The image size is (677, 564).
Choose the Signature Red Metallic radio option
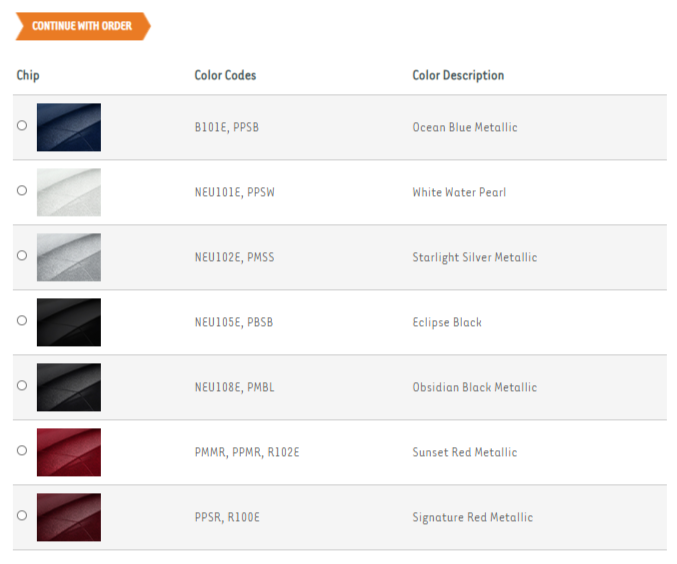click(22, 515)
